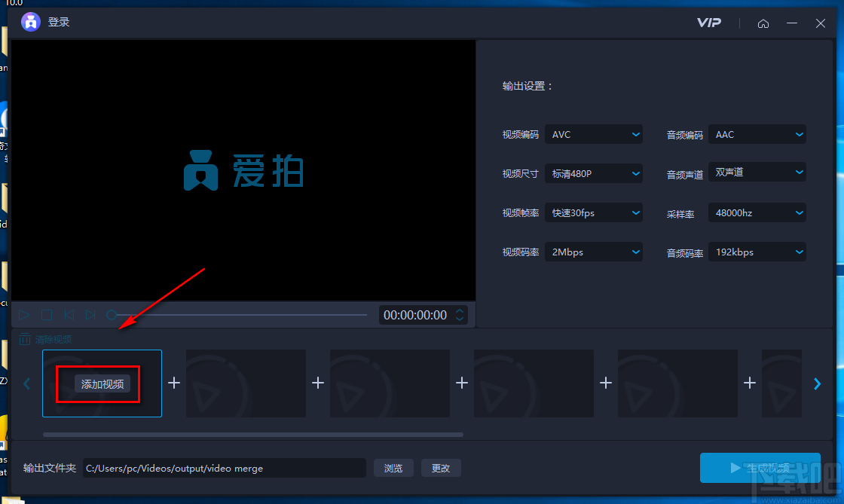Click the 清除视频 trash icon
The height and width of the screenshot is (504, 844).
click(25, 340)
